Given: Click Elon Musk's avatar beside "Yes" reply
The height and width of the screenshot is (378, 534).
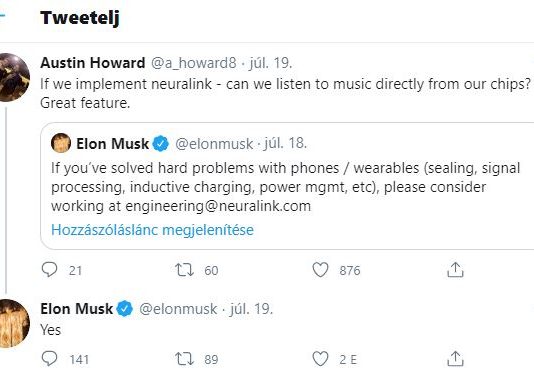Looking at the screenshot, I should [x=14, y=323].
